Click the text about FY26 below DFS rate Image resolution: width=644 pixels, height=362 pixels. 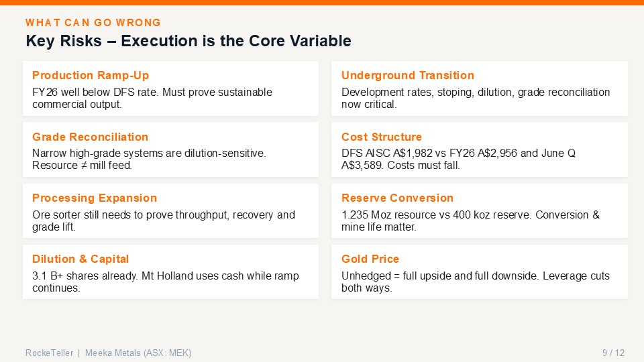(152, 98)
